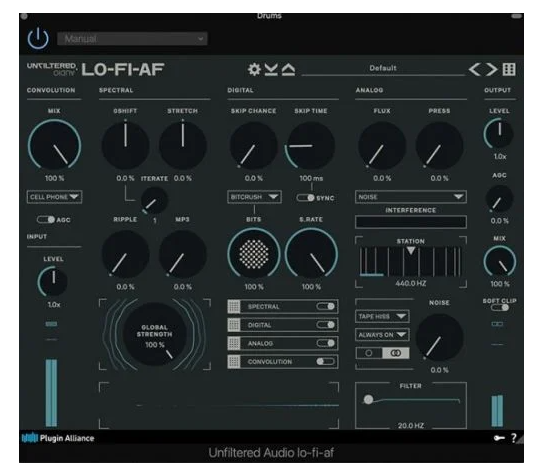
Task: Go to previous preset with left chevron
Action: 475,69
